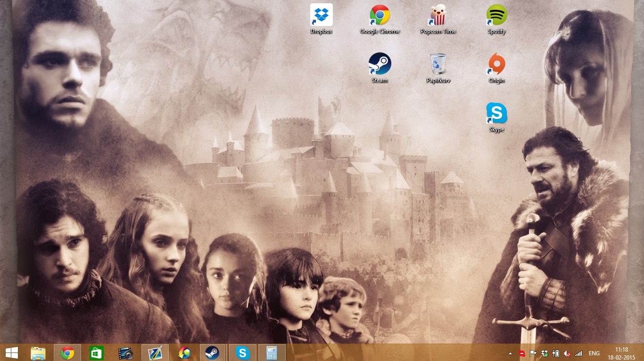Viewport: 644px width, 361px height.
Task: Switch to the pen-and-paper taskbar app
Action: [155, 353]
